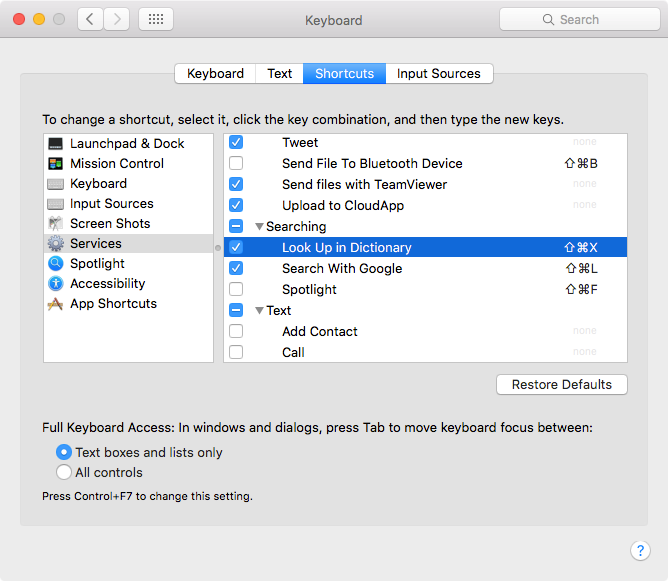This screenshot has height=581, width=668.
Task: Select the Accessibility category label
Action: click(107, 284)
